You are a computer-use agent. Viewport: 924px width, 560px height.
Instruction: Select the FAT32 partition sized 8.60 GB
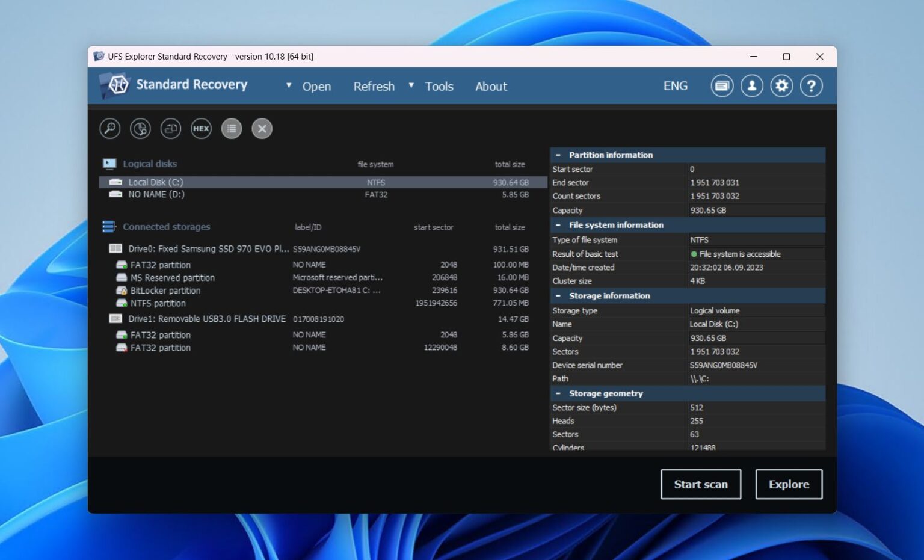click(x=323, y=348)
